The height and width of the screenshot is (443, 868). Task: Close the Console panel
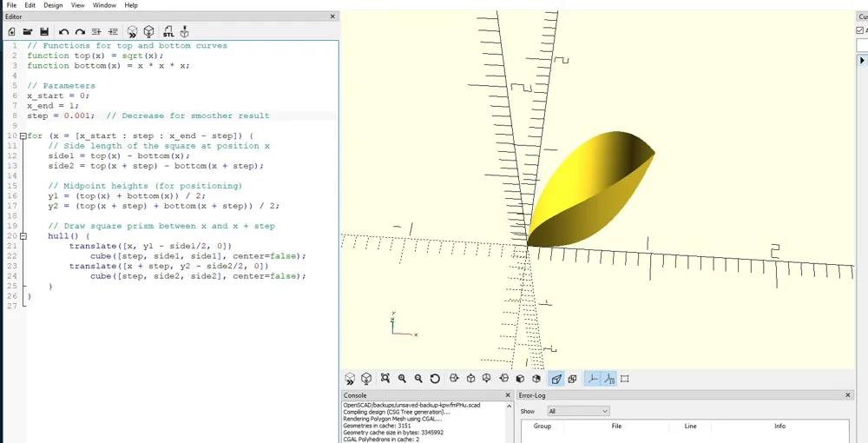point(508,395)
